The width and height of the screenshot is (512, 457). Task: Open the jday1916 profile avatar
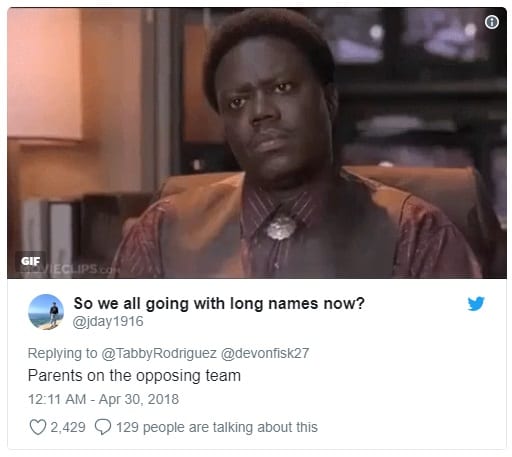click(46, 312)
